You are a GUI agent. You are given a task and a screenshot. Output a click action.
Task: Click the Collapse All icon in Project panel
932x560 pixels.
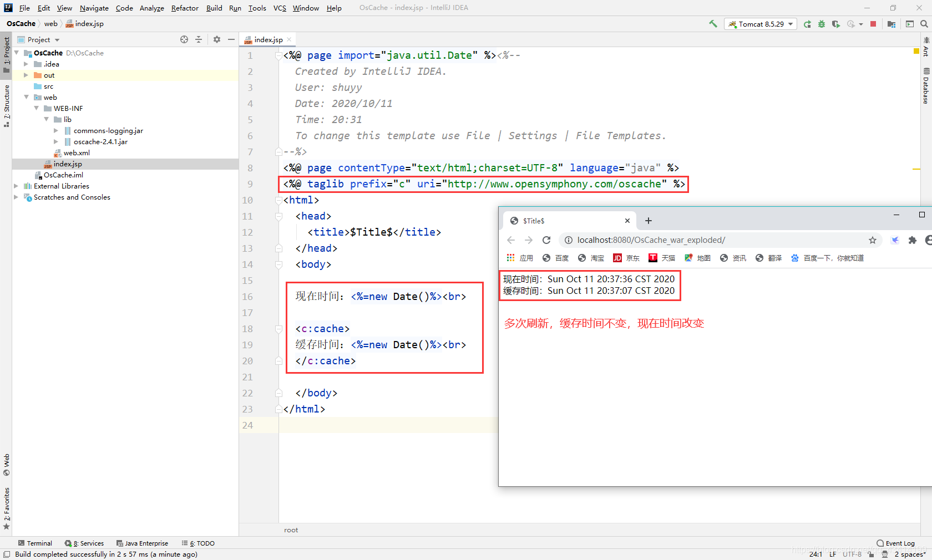tap(199, 39)
